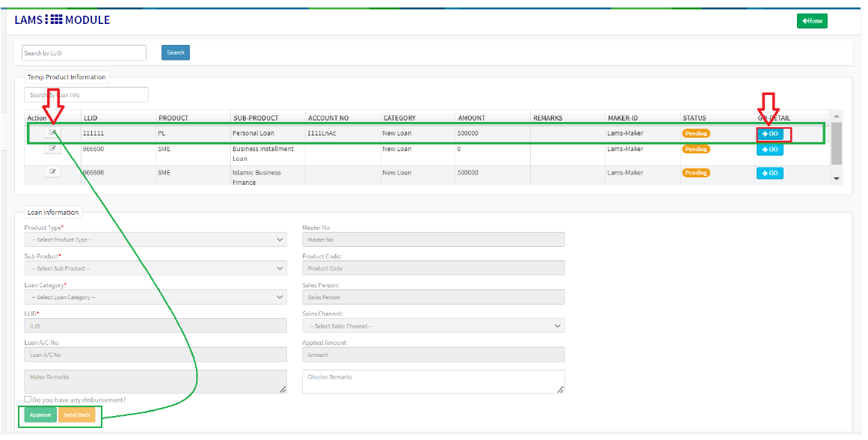Expand the Sales Channel dropdown

tap(433, 326)
